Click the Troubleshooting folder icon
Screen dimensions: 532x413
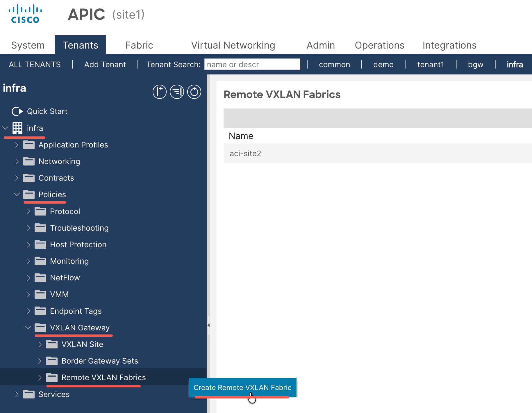40,228
